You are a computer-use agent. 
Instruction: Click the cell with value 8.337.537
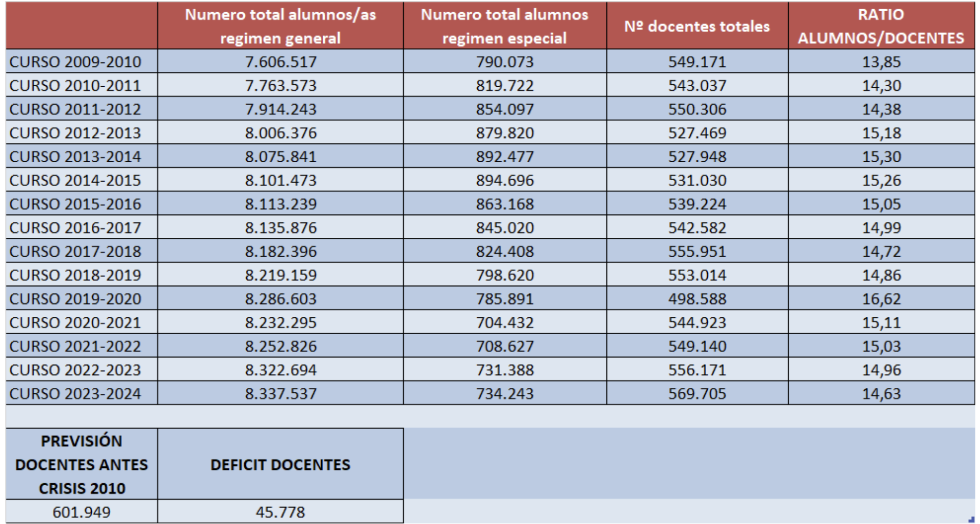[x=280, y=394]
